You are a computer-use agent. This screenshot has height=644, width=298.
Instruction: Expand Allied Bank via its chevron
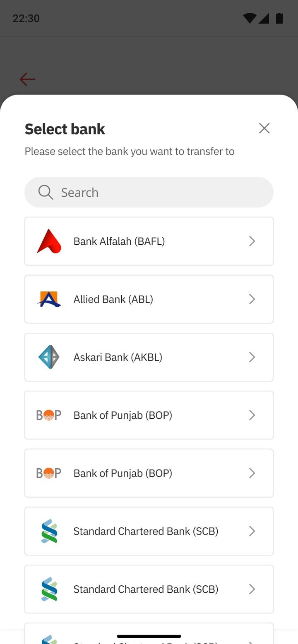click(252, 299)
